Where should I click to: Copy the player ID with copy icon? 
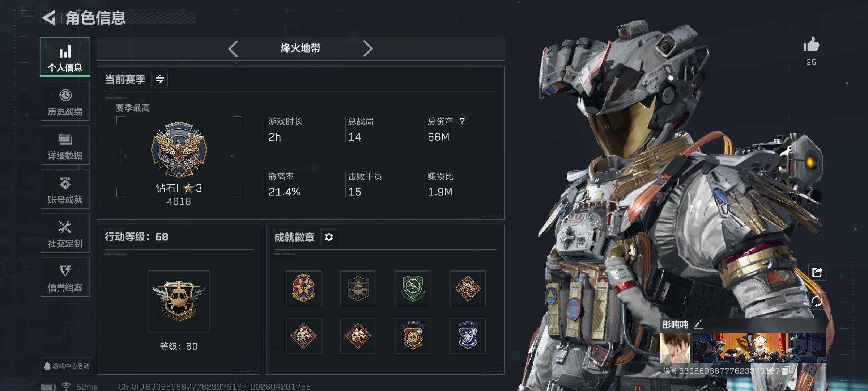point(785,371)
